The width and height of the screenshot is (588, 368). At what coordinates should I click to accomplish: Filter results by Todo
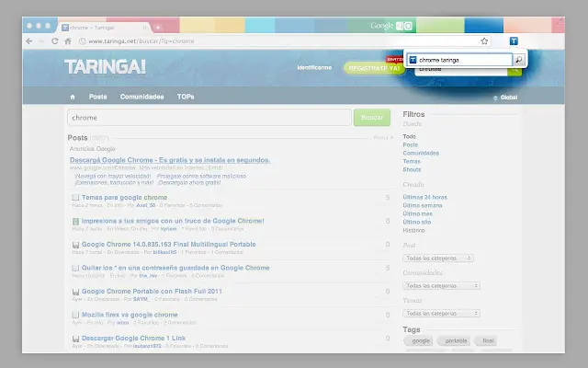tap(409, 136)
